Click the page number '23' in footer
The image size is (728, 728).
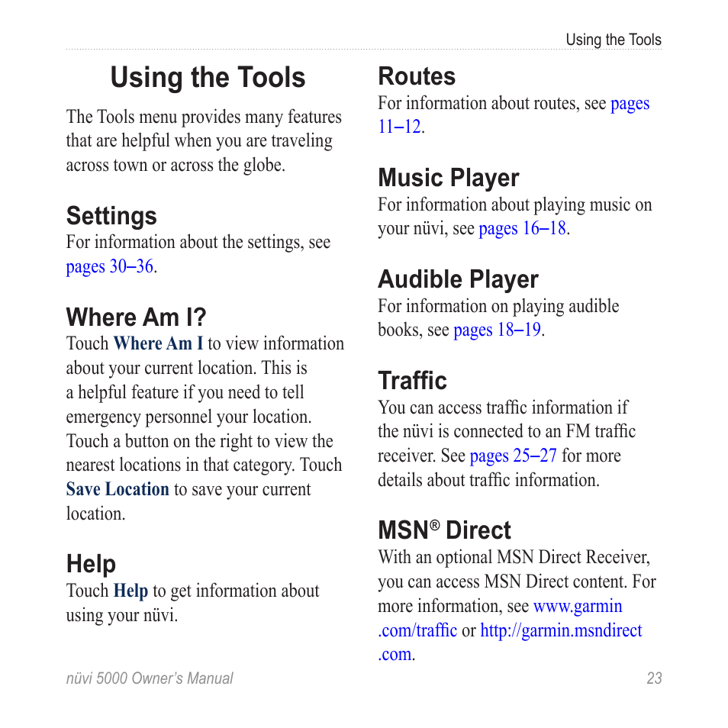click(x=654, y=678)
